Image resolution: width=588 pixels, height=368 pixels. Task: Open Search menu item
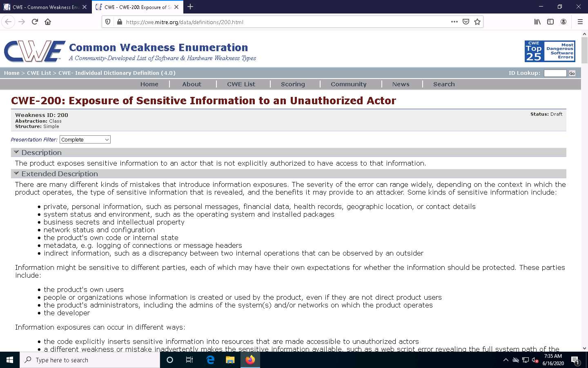click(x=444, y=84)
